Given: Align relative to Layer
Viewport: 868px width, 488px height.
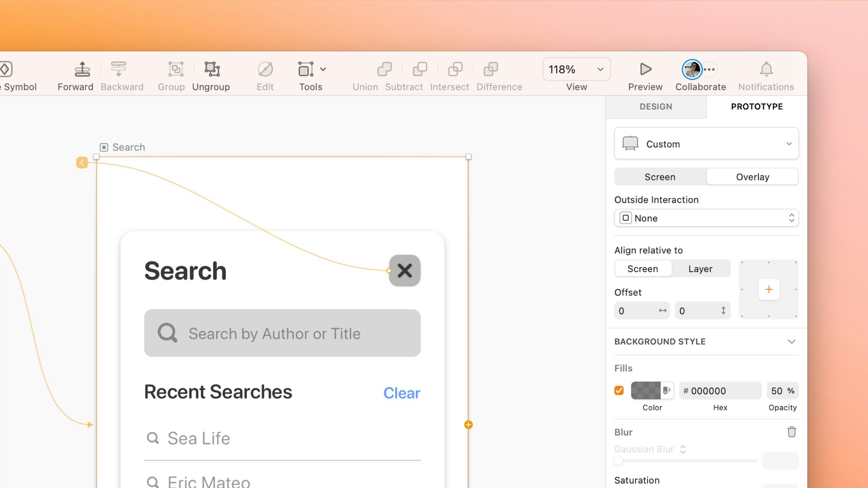Looking at the screenshot, I should tap(700, 268).
